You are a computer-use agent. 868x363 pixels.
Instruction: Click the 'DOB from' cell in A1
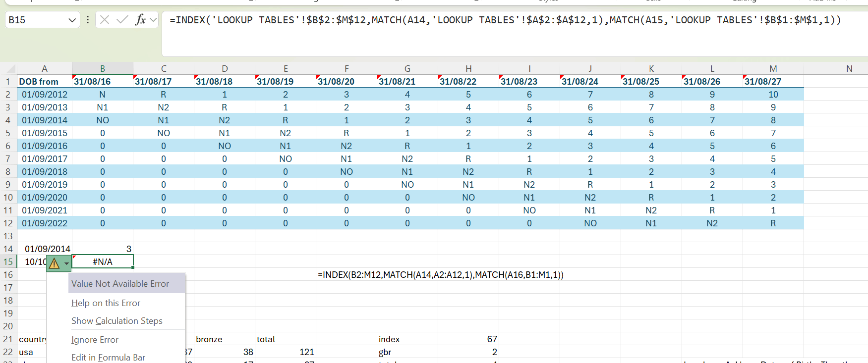[45, 81]
